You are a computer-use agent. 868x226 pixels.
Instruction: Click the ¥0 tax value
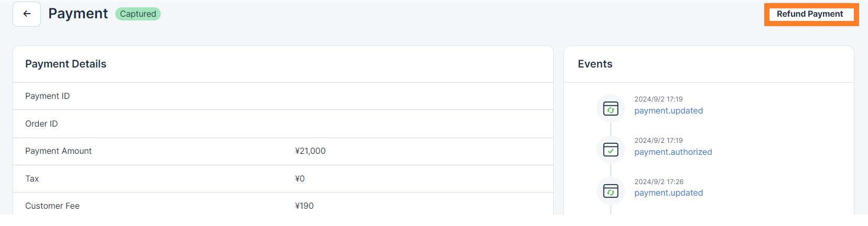click(300, 179)
